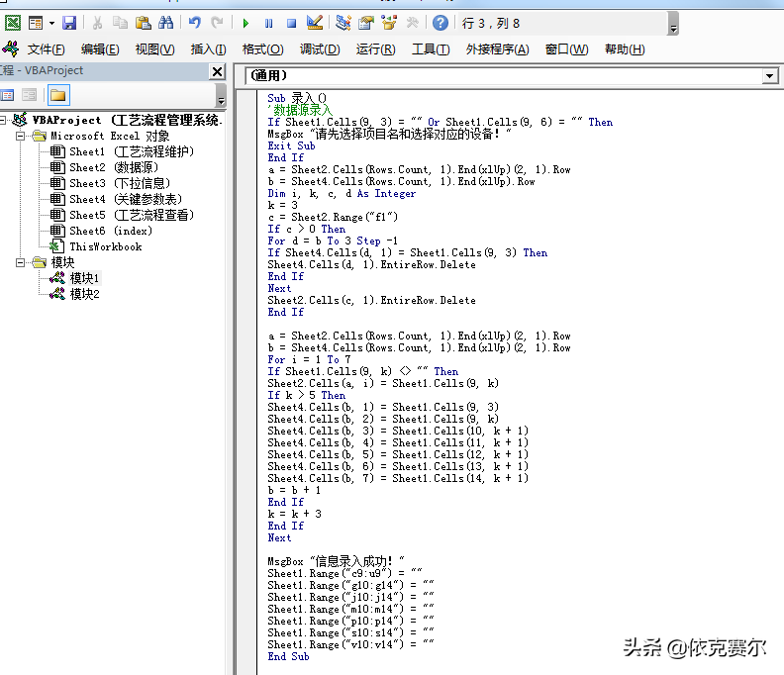Screen dimensions: 784x675
Task: Click the 'Dim i, k, c, d As Integer' line
Action: coord(342,194)
